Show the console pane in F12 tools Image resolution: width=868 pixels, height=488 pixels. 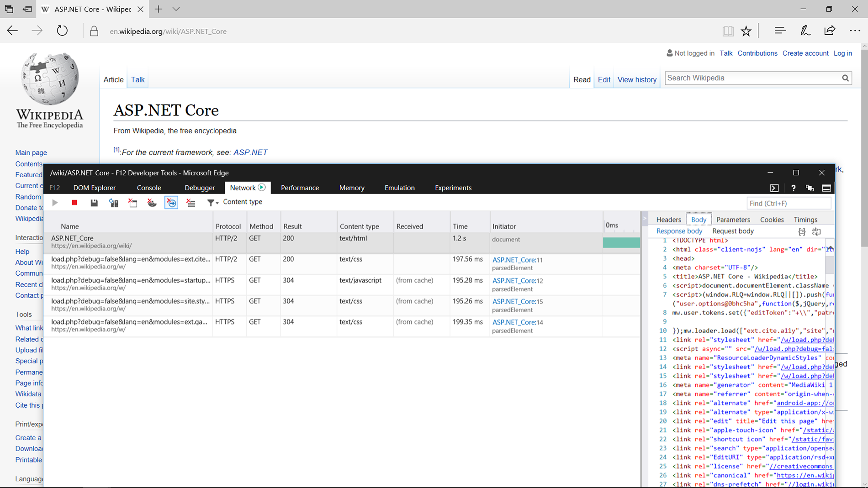[x=774, y=188]
